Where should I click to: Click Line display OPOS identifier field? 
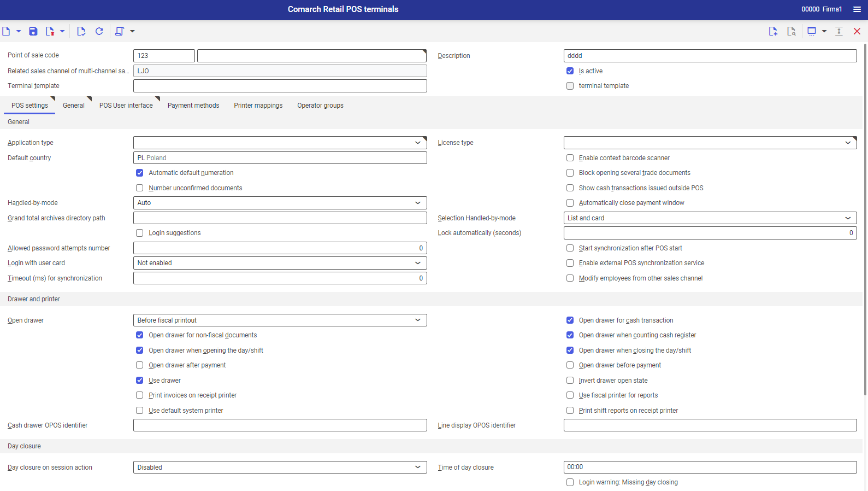[x=710, y=425]
